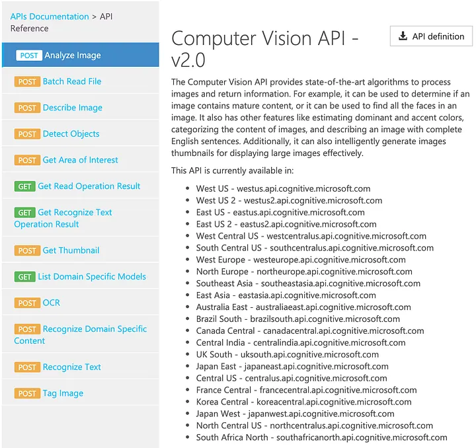Click the POST badge beside Recognize Domain Specific Content
476x448 pixels.
27,329
